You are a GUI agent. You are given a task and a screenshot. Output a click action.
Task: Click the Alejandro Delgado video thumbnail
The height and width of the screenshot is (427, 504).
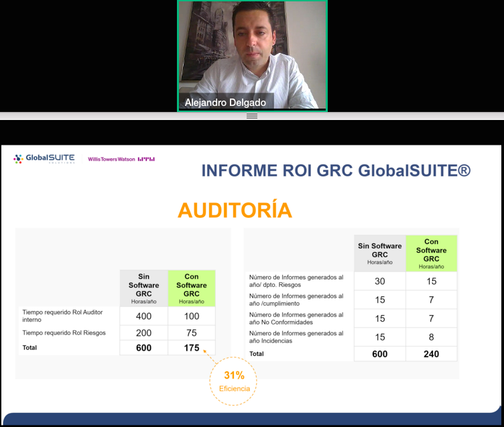pyautogui.click(x=252, y=56)
